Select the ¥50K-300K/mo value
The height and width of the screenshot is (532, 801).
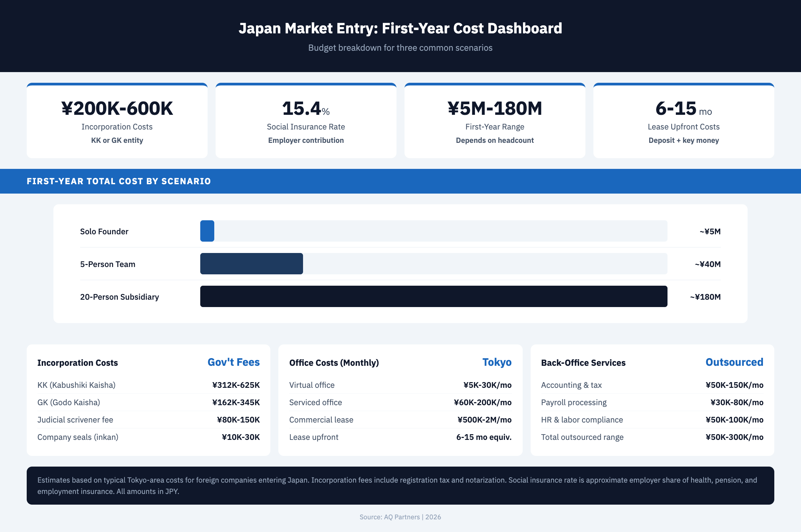coord(735,437)
